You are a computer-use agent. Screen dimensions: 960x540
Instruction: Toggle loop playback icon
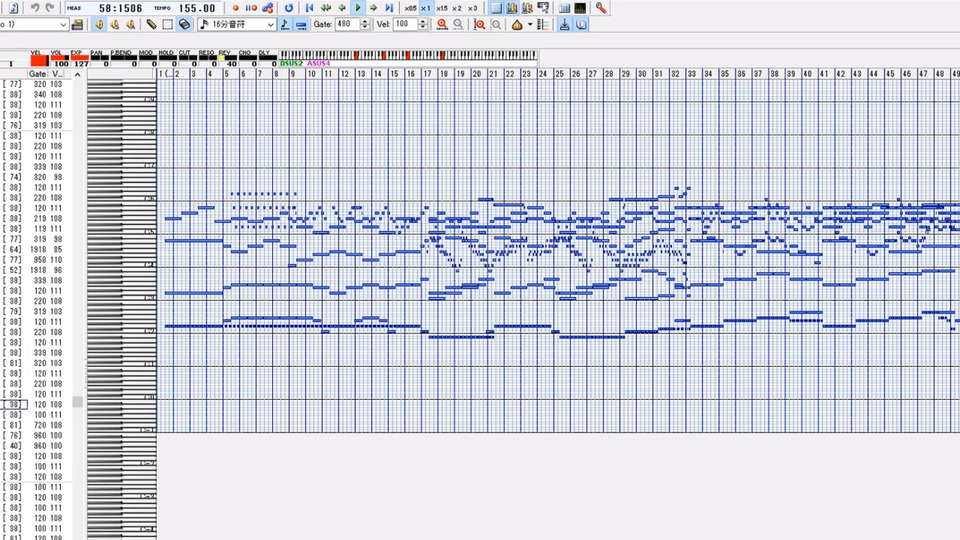click(x=289, y=8)
